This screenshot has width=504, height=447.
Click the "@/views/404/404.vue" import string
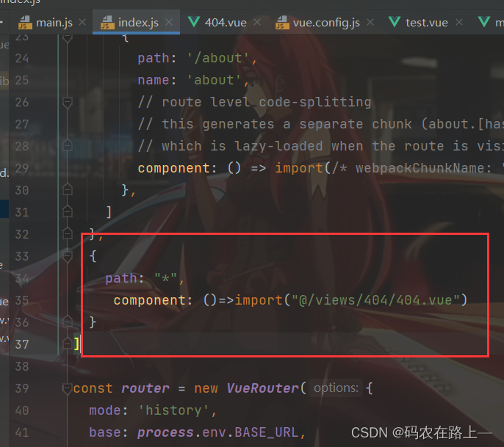pos(375,300)
